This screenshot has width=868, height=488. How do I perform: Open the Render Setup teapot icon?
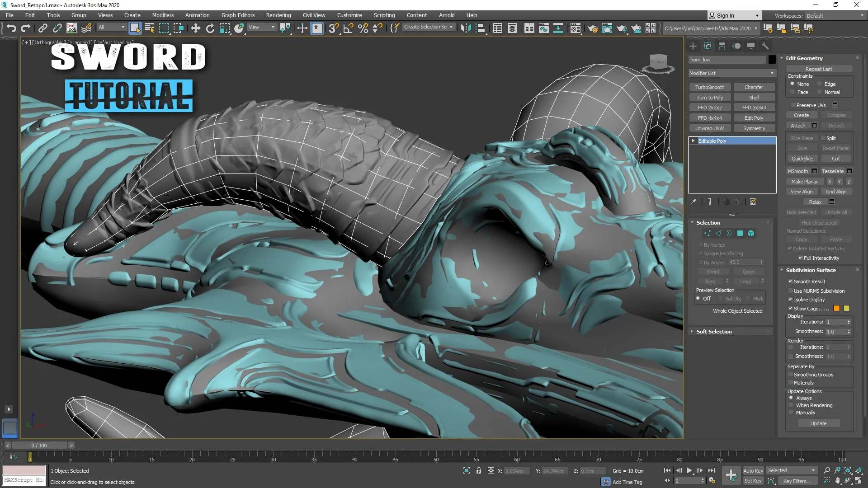pos(592,28)
